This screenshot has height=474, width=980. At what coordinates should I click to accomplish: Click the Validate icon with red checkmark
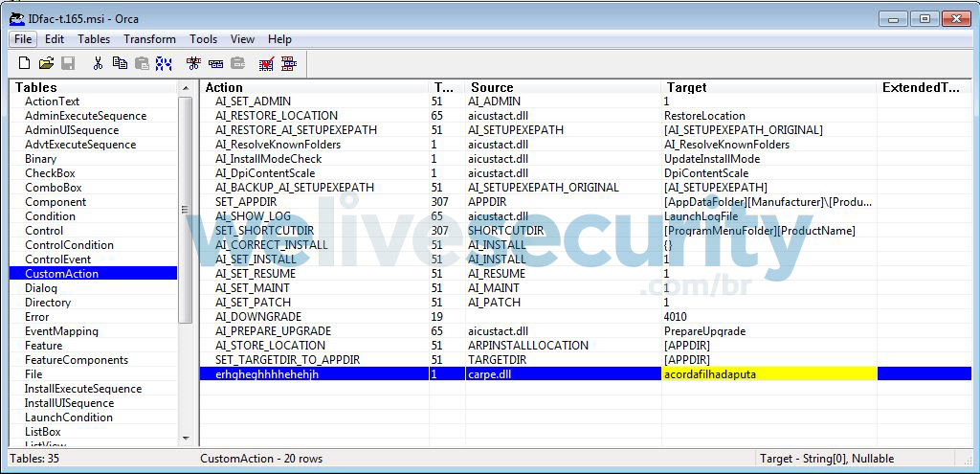(x=267, y=63)
